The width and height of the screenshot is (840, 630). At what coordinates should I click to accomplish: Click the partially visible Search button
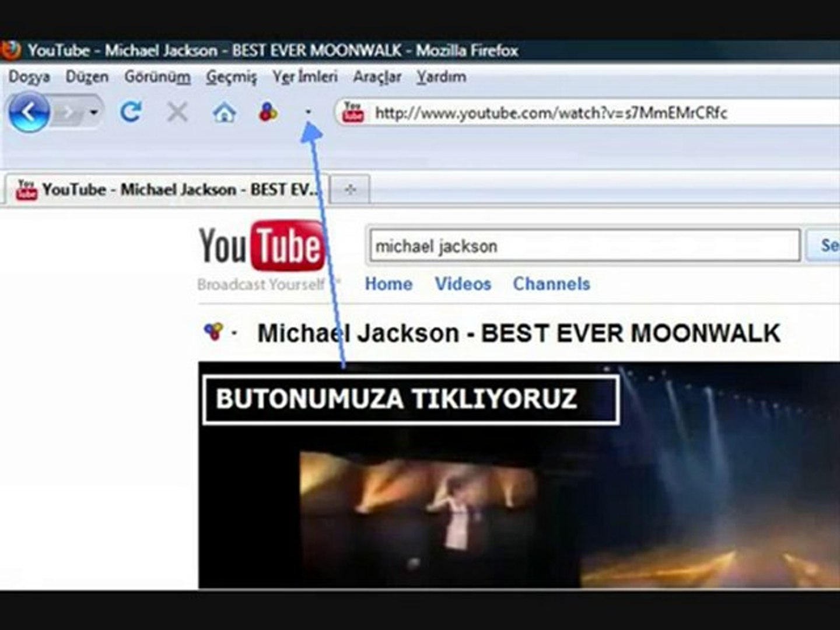tap(823, 245)
